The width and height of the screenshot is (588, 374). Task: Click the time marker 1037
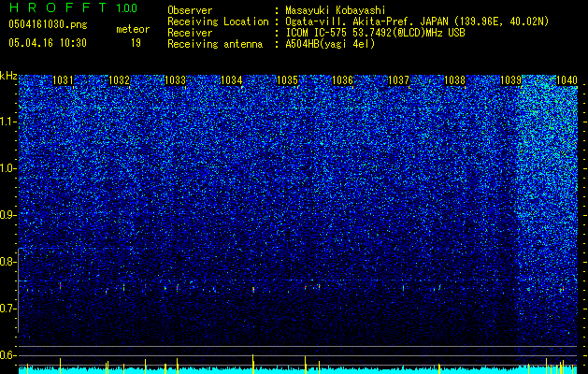398,80
